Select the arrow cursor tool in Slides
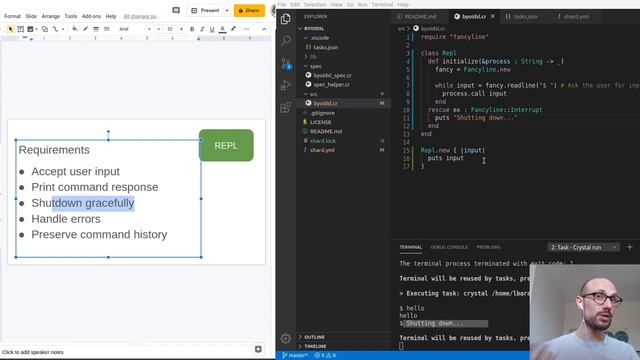This screenshot has width=640, height=360. (x=11, y=29)
